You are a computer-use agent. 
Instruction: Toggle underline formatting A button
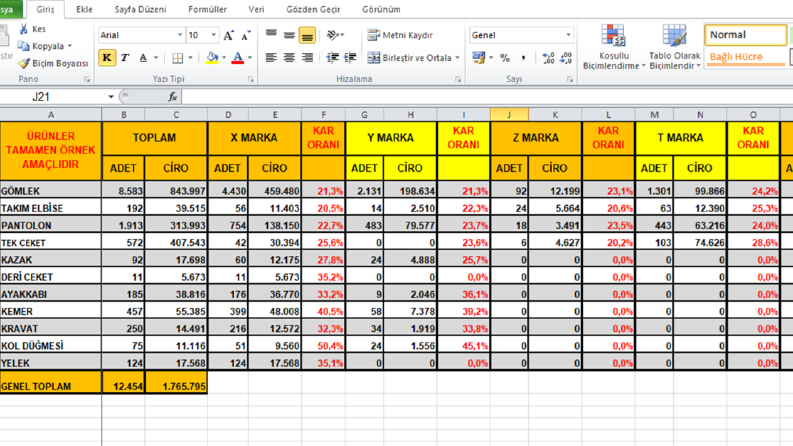pyautogui.click(x=143, y=58)
